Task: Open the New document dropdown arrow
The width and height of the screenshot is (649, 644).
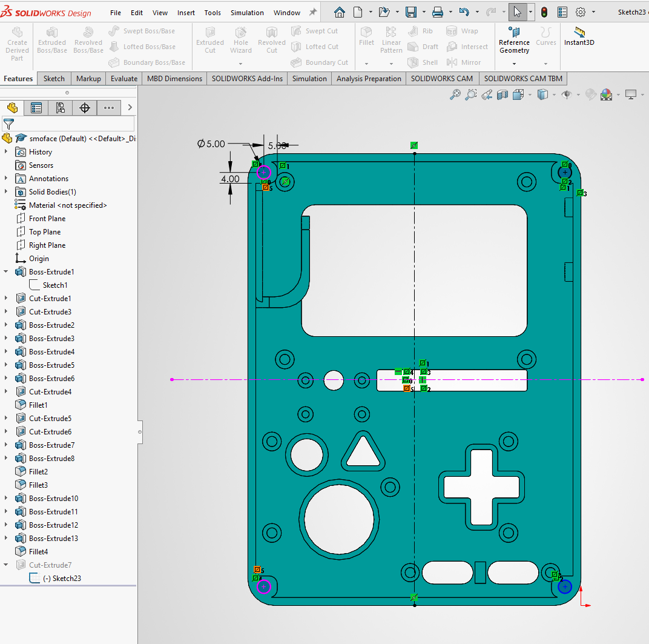Action: click(x=371, y=13)
